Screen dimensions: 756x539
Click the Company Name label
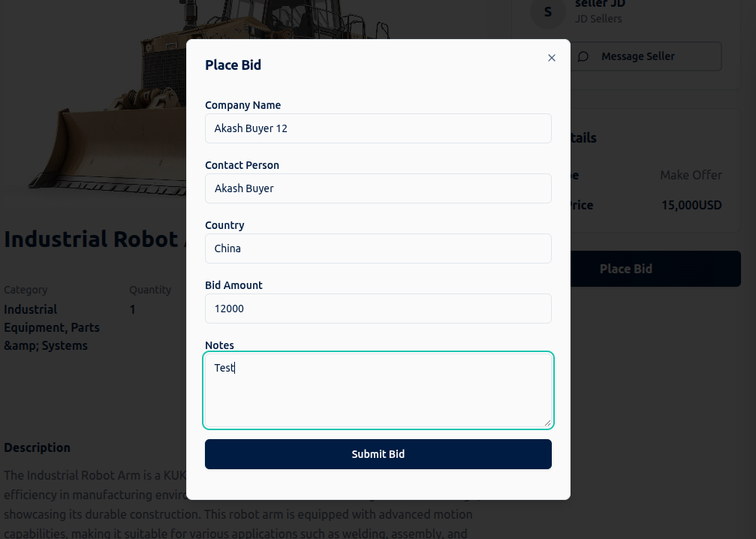pos(242,105)
